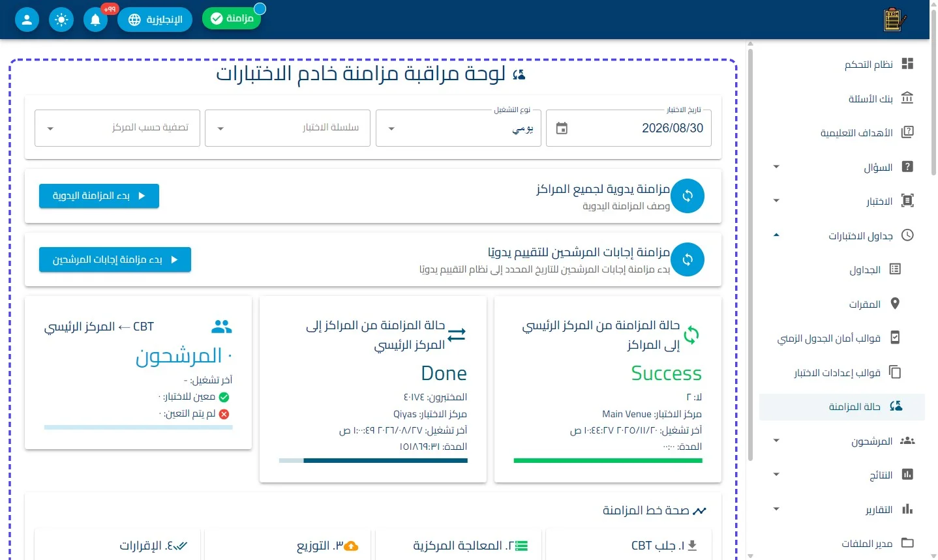Open the تصفية حسب المركز dropdown
The width and height of the screenshot is (938, 560).
[x=117, y=128]
